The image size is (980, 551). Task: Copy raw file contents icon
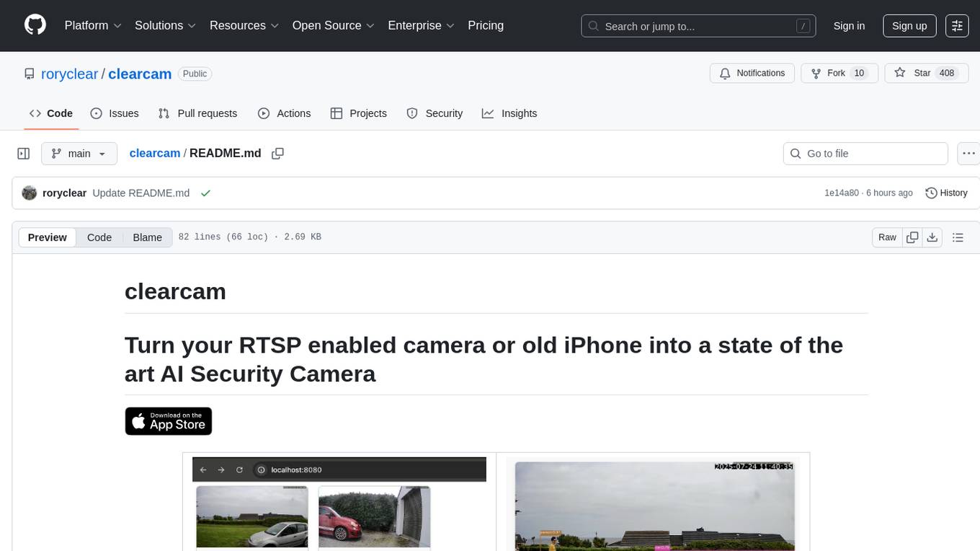pyautogui.click(x=912, y=237)
